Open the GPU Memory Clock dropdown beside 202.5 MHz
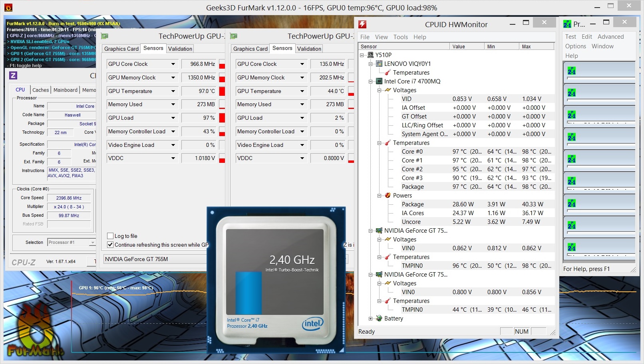Screen dimensions: 644x364 (302, 77)
